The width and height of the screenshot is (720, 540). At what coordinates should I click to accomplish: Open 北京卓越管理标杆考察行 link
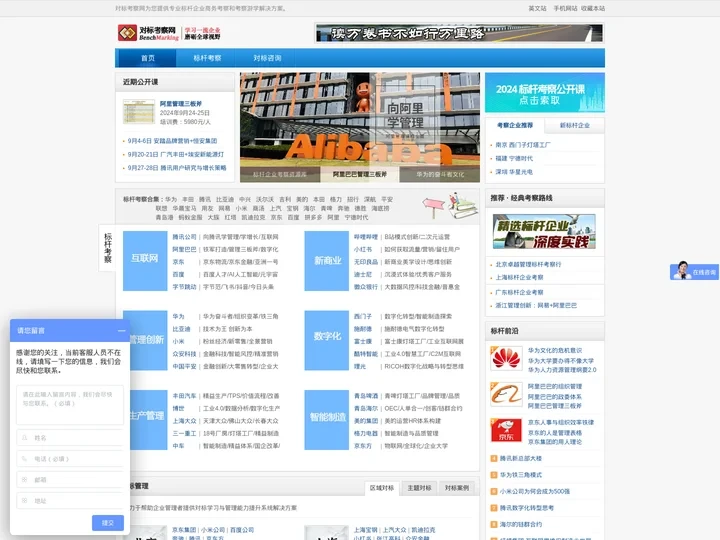point(528,264)
